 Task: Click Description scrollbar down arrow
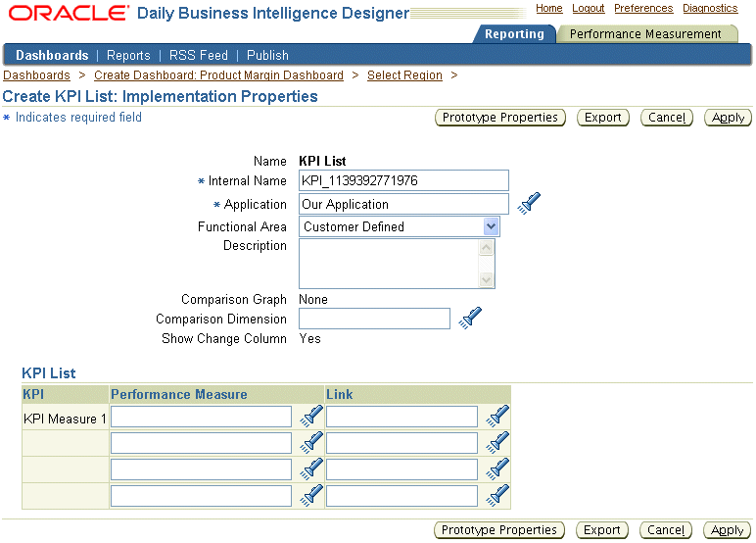coord(486,279)
